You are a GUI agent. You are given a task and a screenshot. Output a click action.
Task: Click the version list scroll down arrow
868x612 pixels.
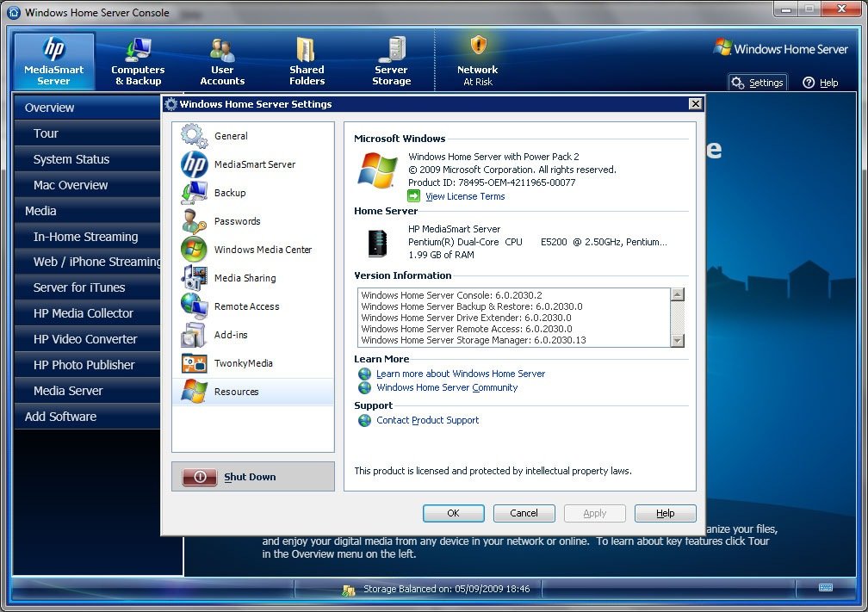(x=677, y=340)
